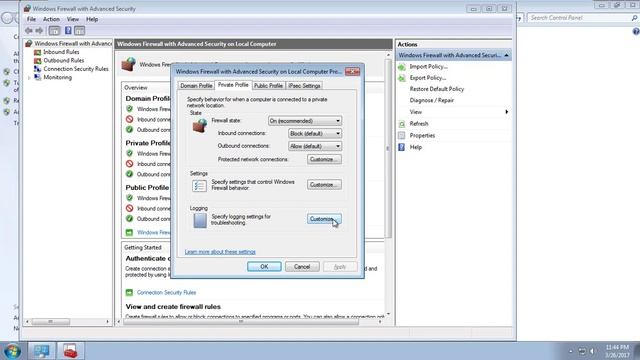Click the Help action icon
The width and height of the screenshot is (640, 360).
point(402,147)
